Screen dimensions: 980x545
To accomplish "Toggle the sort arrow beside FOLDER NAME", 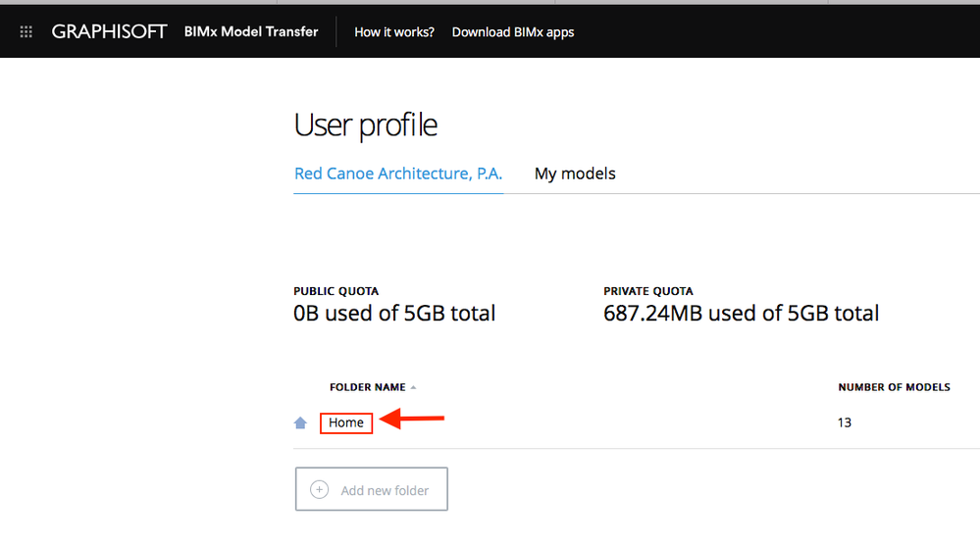I will 413,387.
